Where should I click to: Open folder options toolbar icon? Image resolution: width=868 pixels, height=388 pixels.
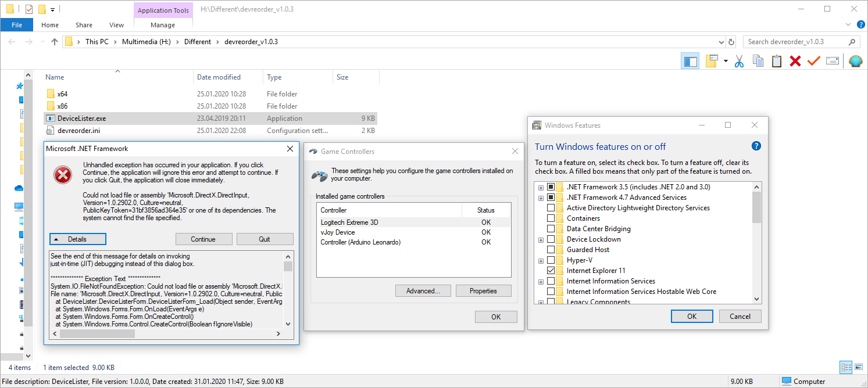[712, 61]
